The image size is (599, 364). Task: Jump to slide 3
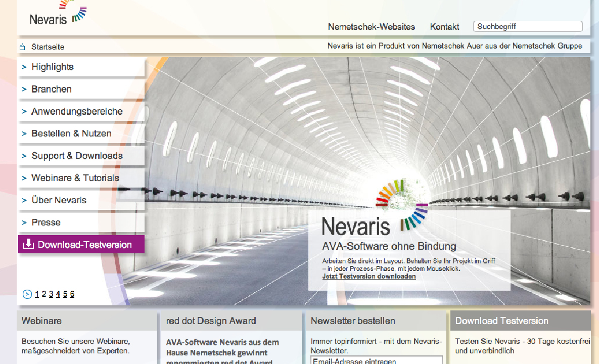pos(51,294)
